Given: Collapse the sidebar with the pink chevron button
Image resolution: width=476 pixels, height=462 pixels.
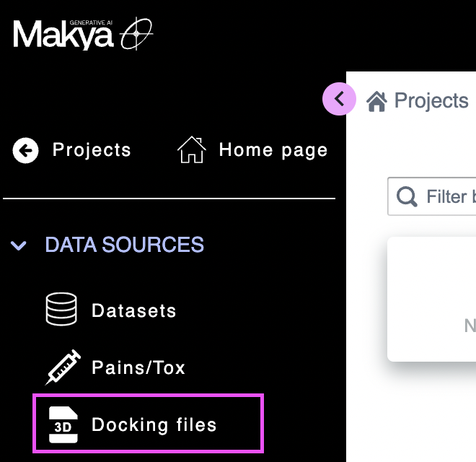Looking at the screenshot, I should [339, 100].
